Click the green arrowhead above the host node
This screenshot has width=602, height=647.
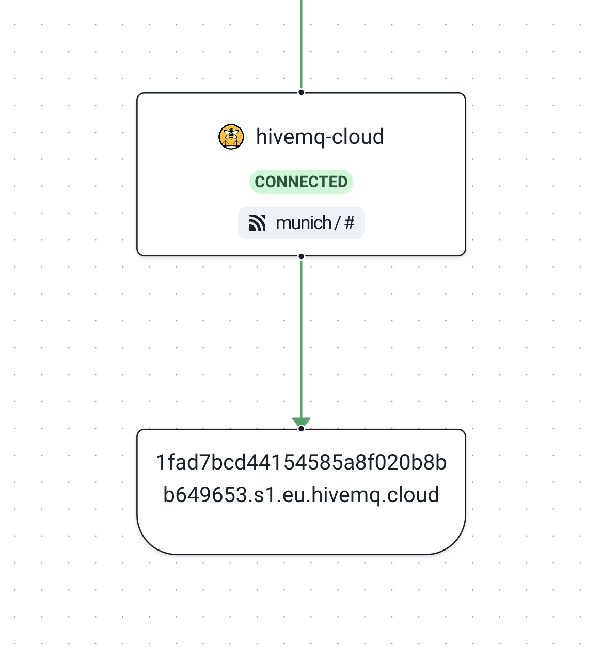click(x=301, y=421)
